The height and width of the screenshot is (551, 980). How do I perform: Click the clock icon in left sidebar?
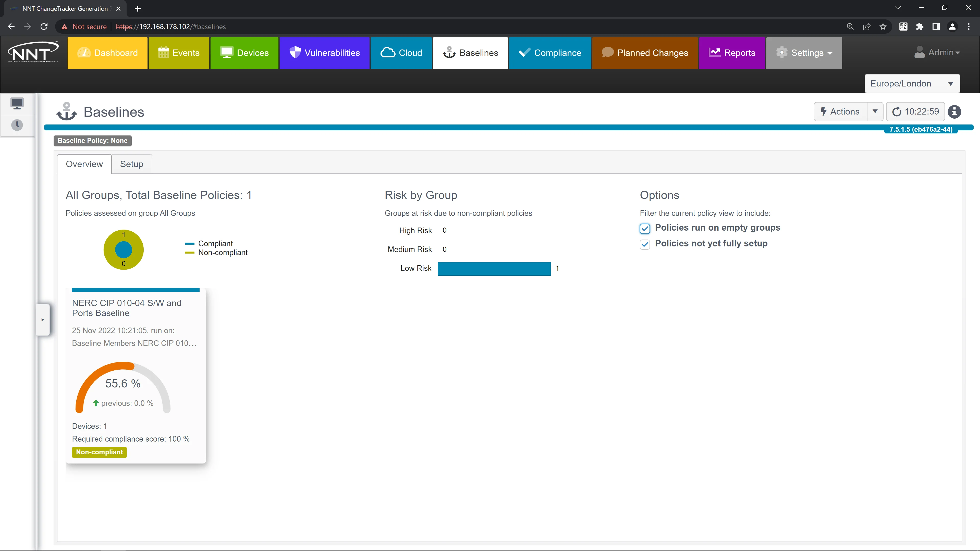(17, 125)
